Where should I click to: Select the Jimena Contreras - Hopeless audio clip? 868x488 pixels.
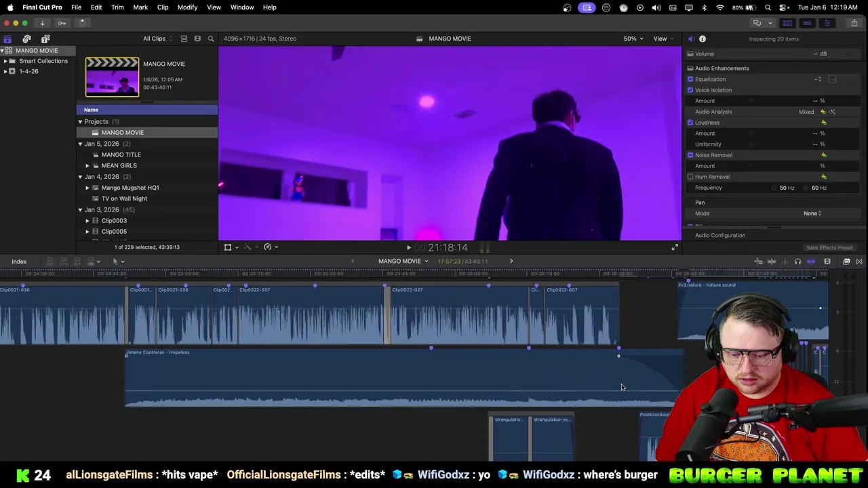403,378
